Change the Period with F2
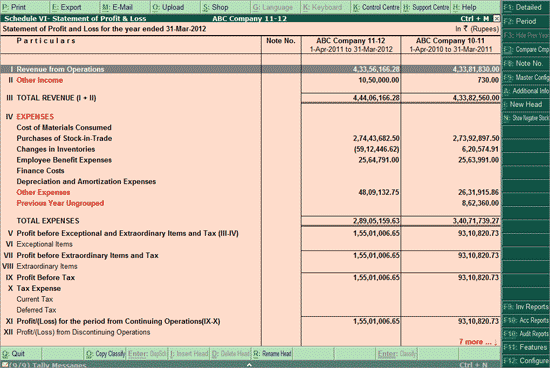 point(526,21)
